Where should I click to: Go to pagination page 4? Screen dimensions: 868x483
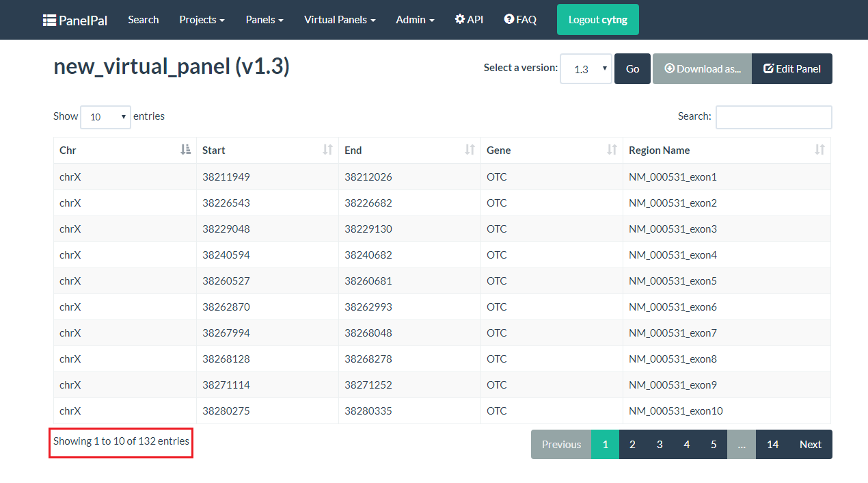tap(686, 445)
